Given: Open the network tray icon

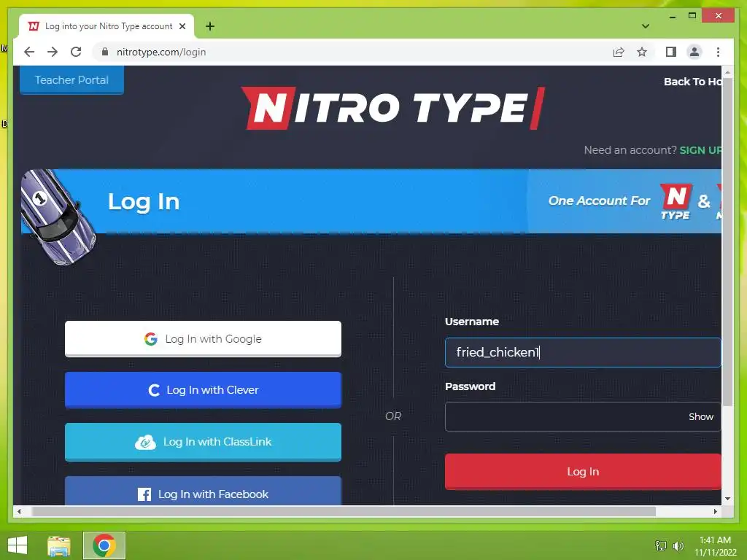Looking at the screenshot, I should pyautogui.click(x=661, y=545).
